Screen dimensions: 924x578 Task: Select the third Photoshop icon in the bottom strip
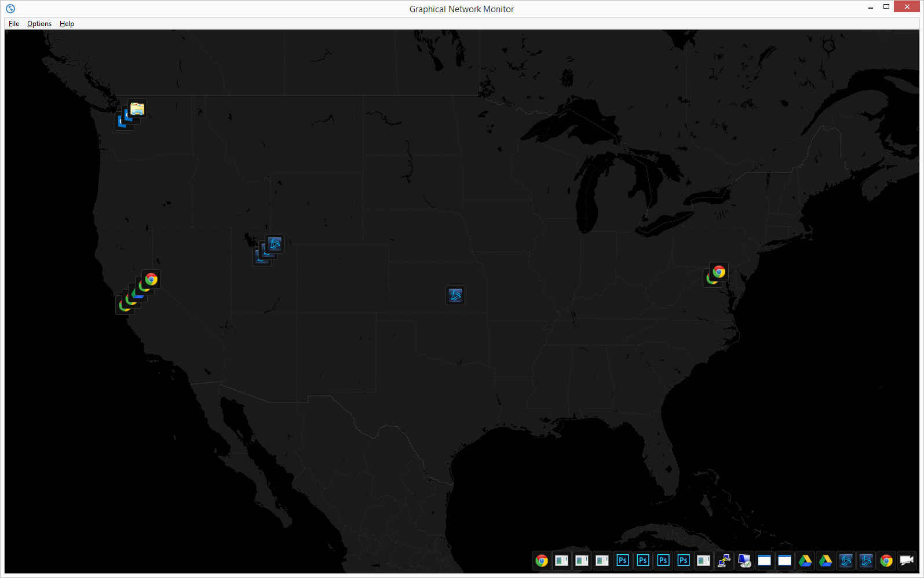[663, 560]
